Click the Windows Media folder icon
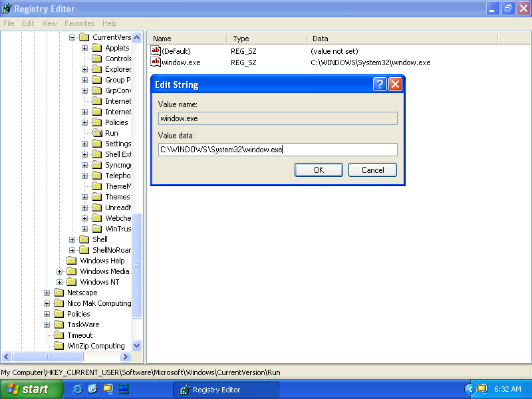The height and width of the screenshot is (399, 532). pyautogui.click(x=72, y=271)
